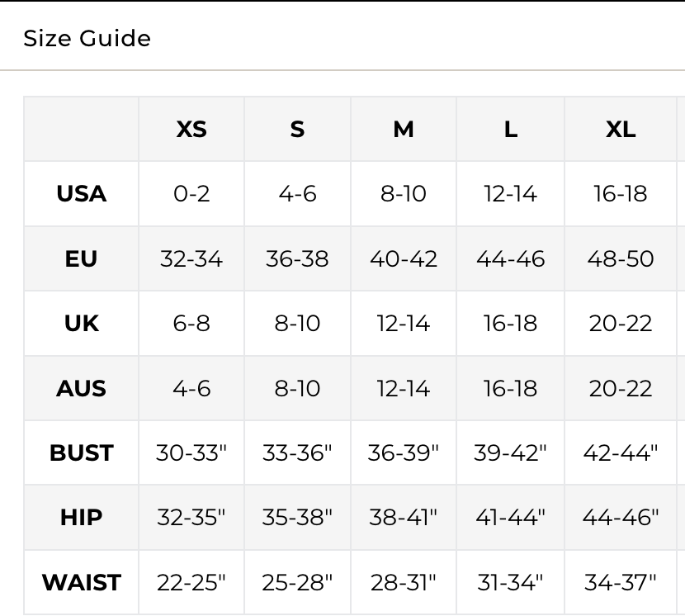Click the HIP row label

click(81, 518)
